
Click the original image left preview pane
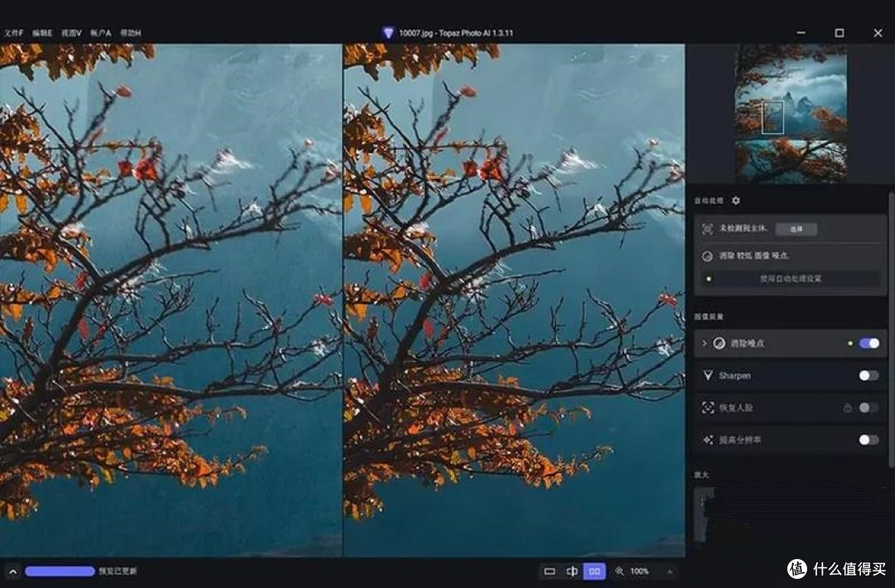(171, 300)
